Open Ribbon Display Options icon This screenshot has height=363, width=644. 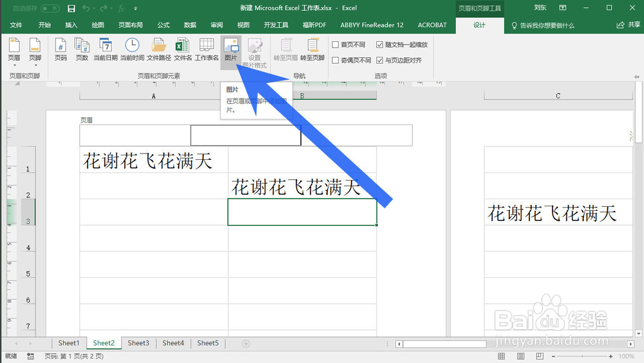(563, 8)
